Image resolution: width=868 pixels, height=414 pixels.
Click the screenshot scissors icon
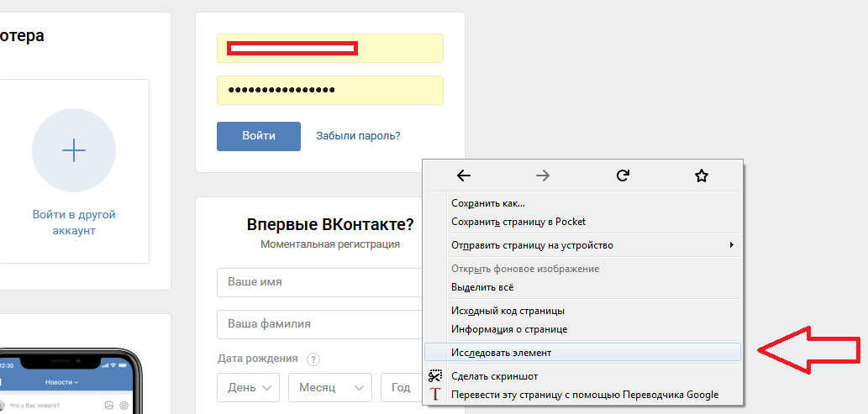(x=435, y=376)
